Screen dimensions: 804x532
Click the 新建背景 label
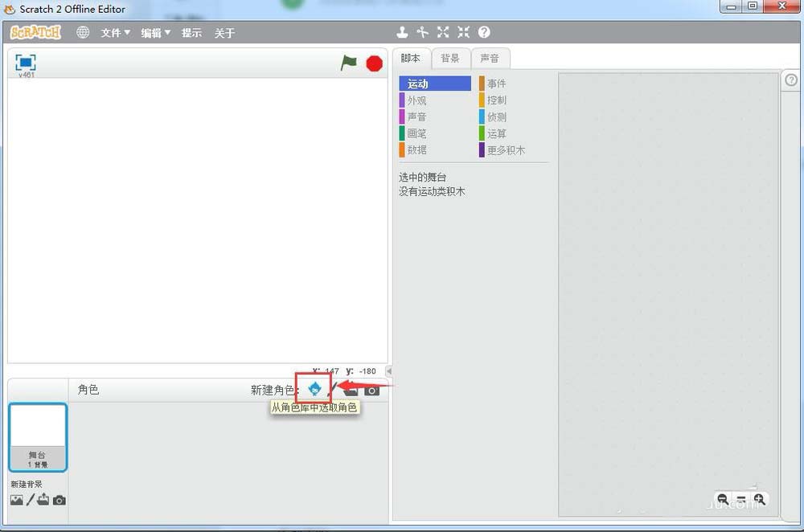pos(27,485)
